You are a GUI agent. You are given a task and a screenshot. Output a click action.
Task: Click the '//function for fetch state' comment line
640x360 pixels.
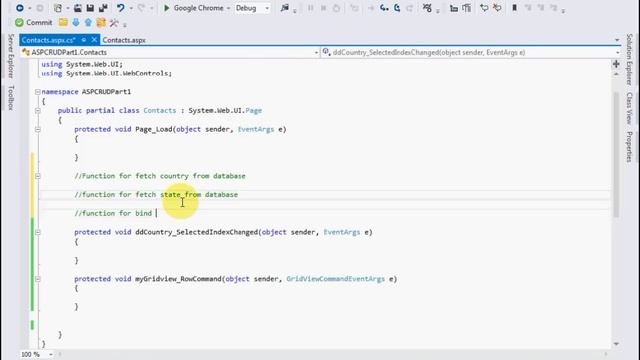click(x=156, y=194)
